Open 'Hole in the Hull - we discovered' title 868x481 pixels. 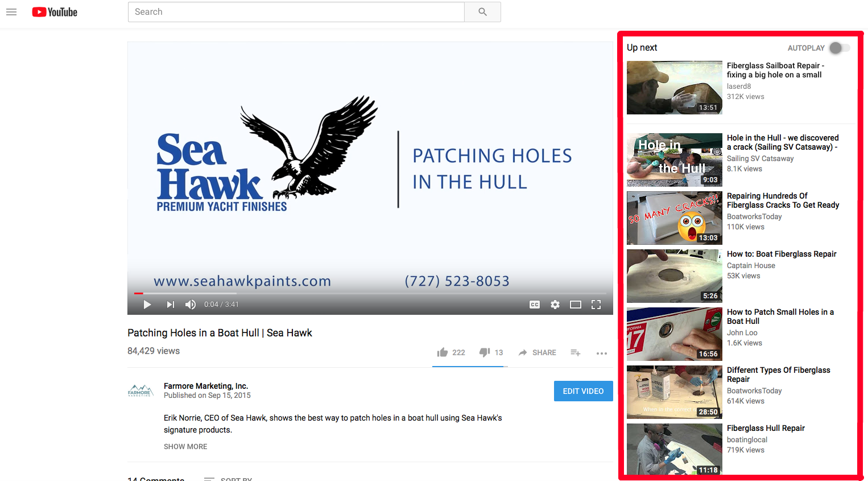point(783,142)
